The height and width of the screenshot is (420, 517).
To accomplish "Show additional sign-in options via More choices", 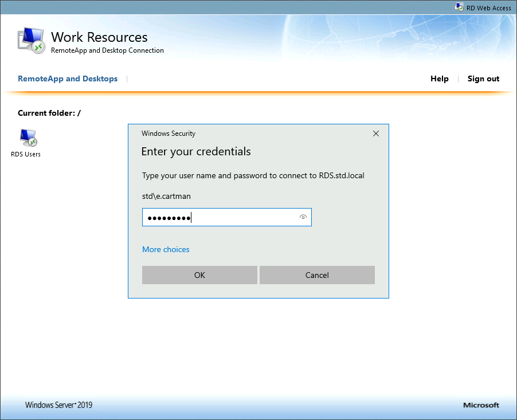I will point(166,249).
